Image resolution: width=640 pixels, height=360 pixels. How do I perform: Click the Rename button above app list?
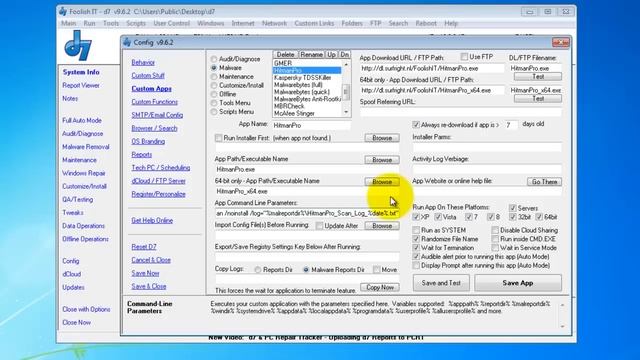click(x=311, y=54)
